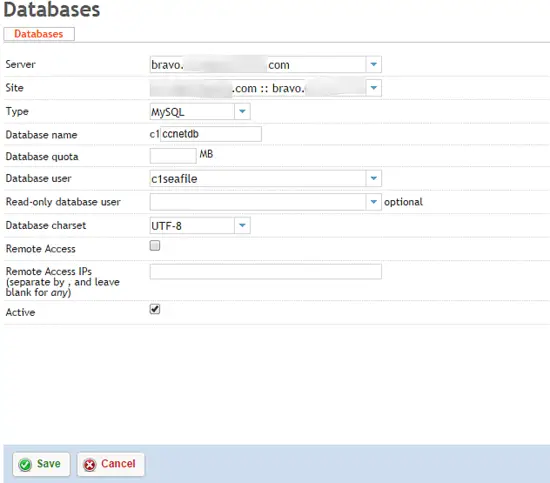Open the Type dropdown arrow next to MySQL

[x=242, y=112]
